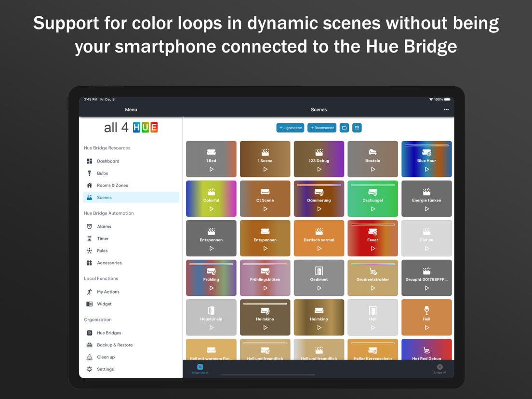Open Bulbs in the sidebar
The image size is (532, 399).
point(131,173)
